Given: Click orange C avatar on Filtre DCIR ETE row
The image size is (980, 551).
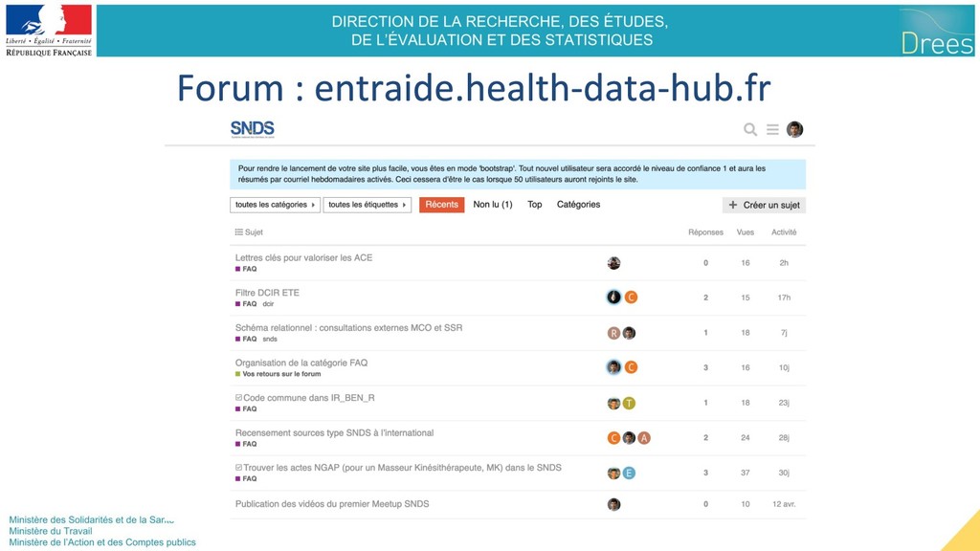Looking at the screenshot, I should tap(632, 298).
